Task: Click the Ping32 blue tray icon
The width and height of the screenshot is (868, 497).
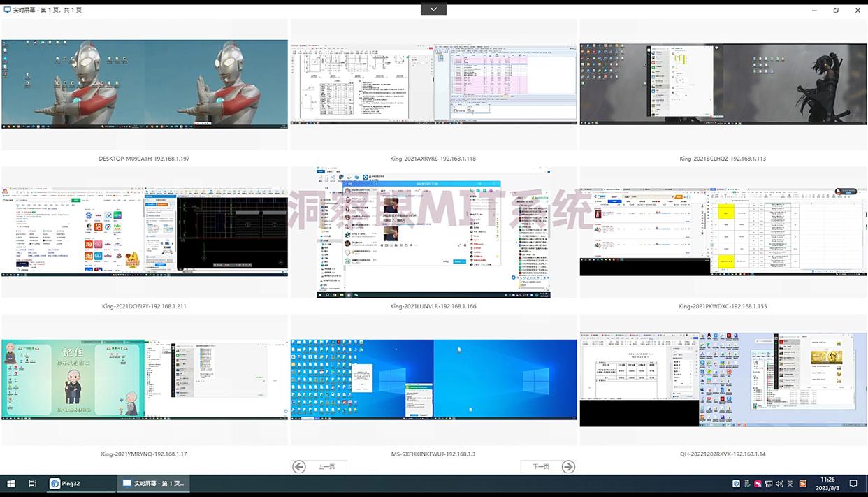Action: (736, 484)
